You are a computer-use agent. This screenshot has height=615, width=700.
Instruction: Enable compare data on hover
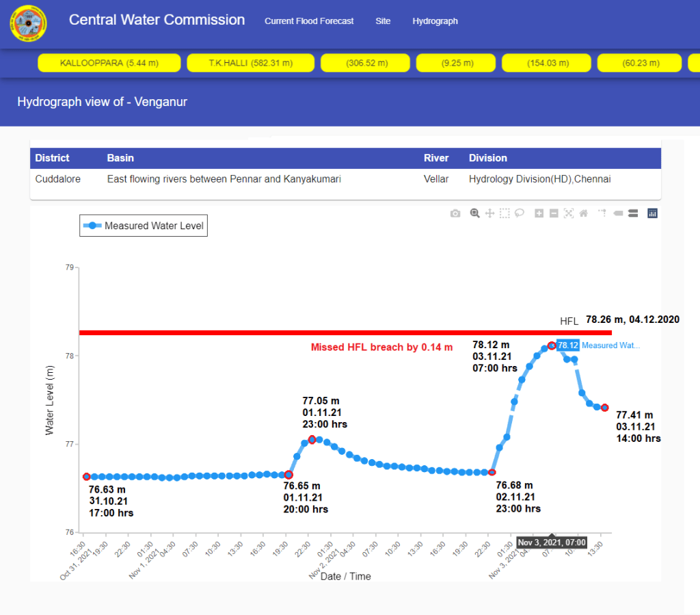633,213
